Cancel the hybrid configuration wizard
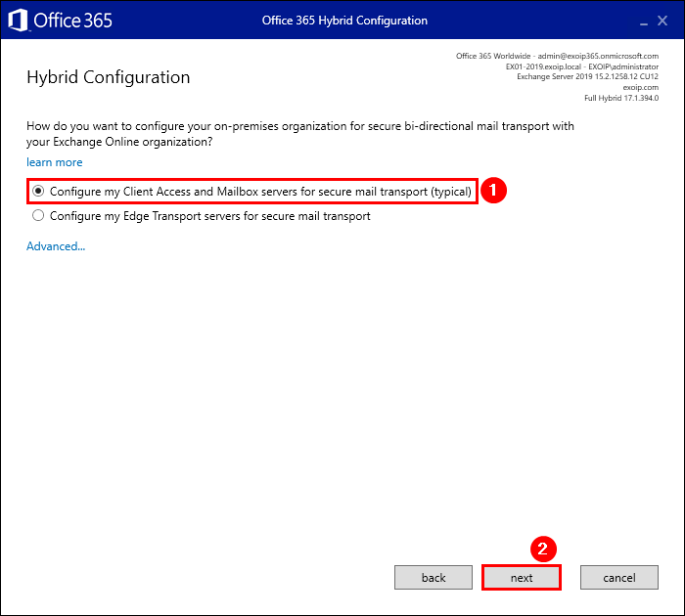685x616 pixels. (619, 578)
